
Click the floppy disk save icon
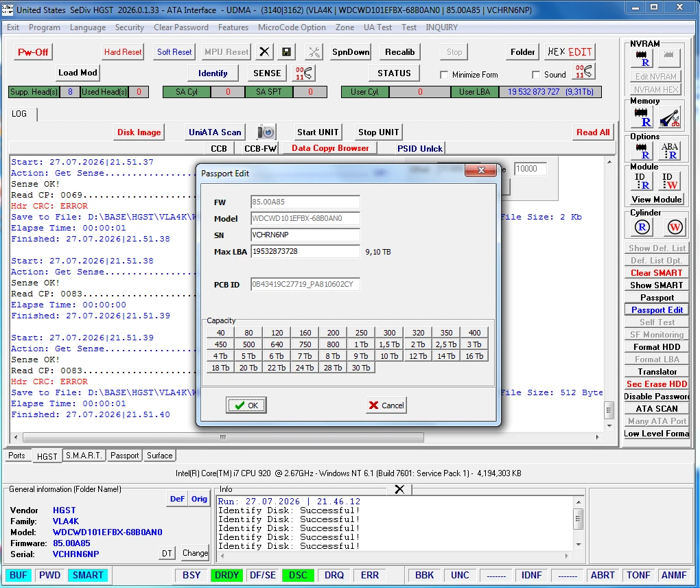coord(287,51)
